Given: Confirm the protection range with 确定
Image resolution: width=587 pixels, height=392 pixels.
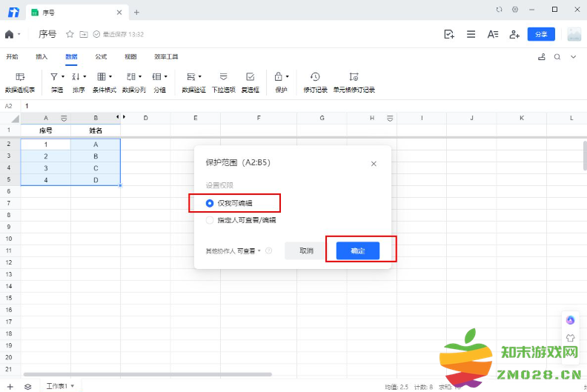Looking at the screenshot, I should pyautogui.click(x=358, y=251).
